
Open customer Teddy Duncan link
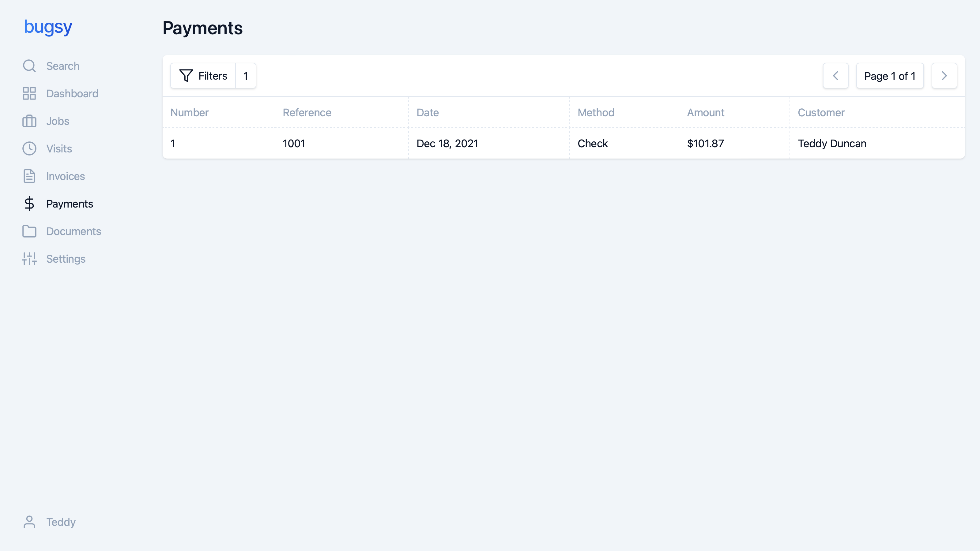pyautogui.click(x=832, y=143)
